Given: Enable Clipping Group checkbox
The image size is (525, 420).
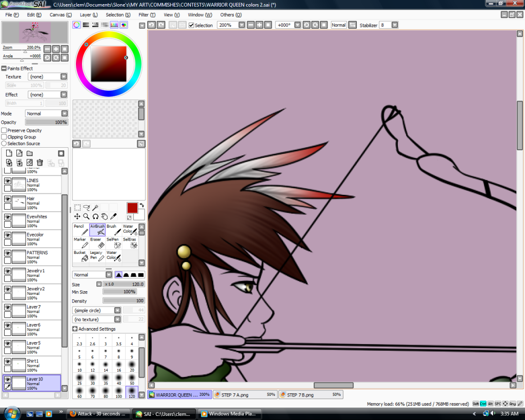Looking at the screenshot, I should (x=4, y=137).
